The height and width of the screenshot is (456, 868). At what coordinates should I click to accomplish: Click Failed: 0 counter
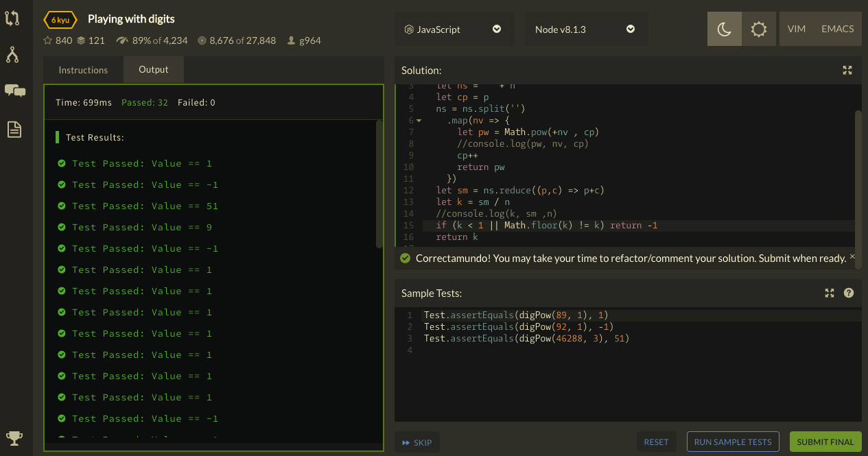click(x=196, y=103)
